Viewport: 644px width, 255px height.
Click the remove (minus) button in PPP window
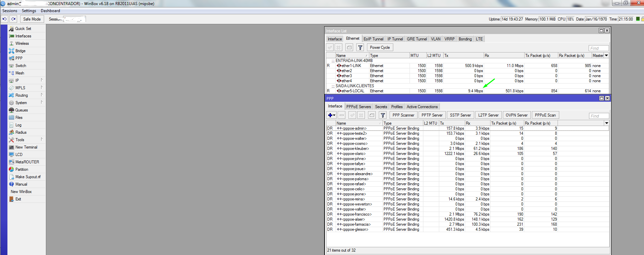tap(341, 115)
